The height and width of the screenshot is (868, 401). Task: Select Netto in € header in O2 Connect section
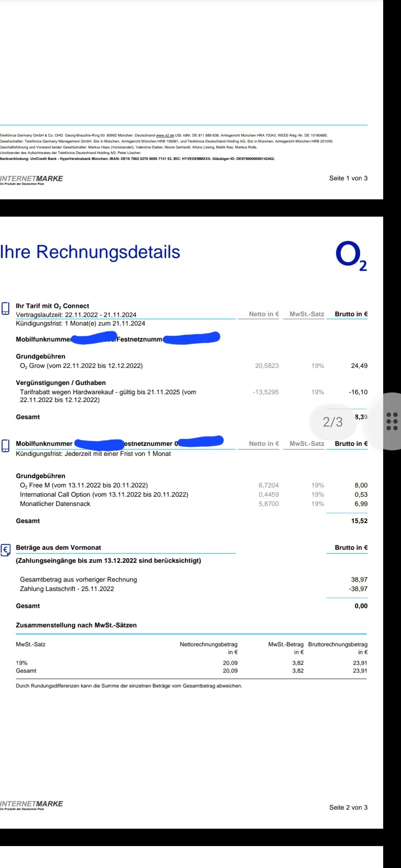point(264,314)
